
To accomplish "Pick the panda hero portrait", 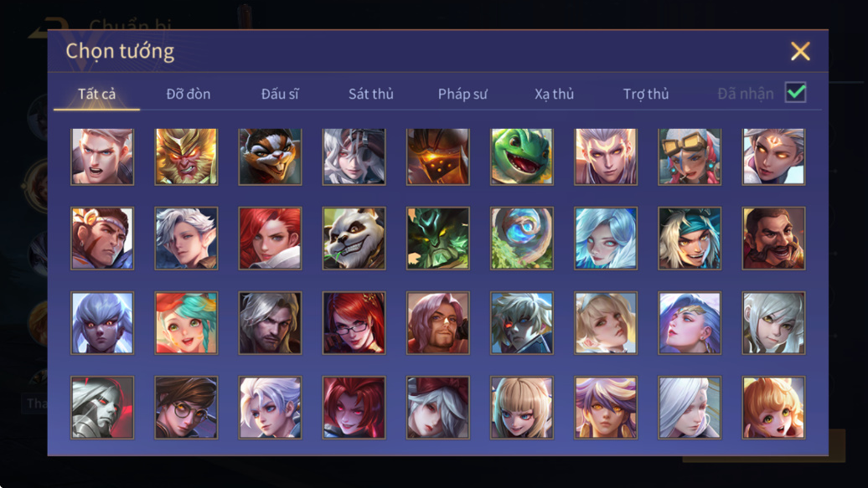I will coord(354,239).
